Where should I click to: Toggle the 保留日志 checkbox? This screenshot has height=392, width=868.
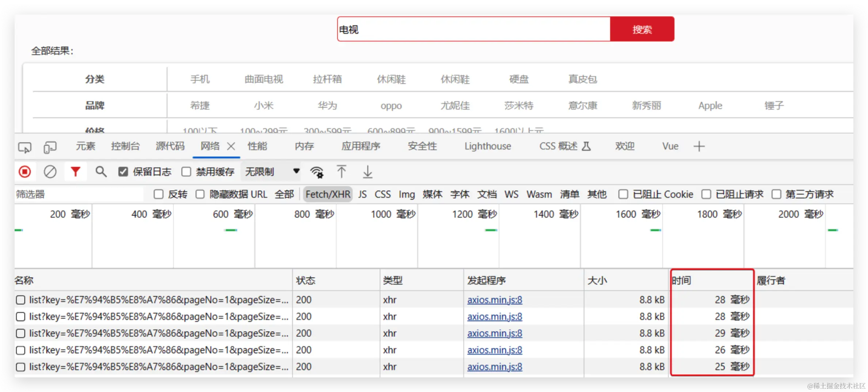(123, 172)
